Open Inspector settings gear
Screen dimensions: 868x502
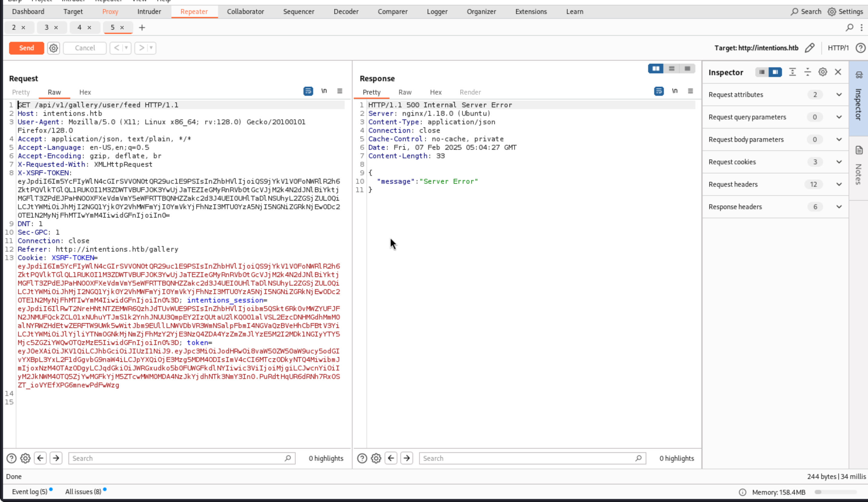[823, 72]
